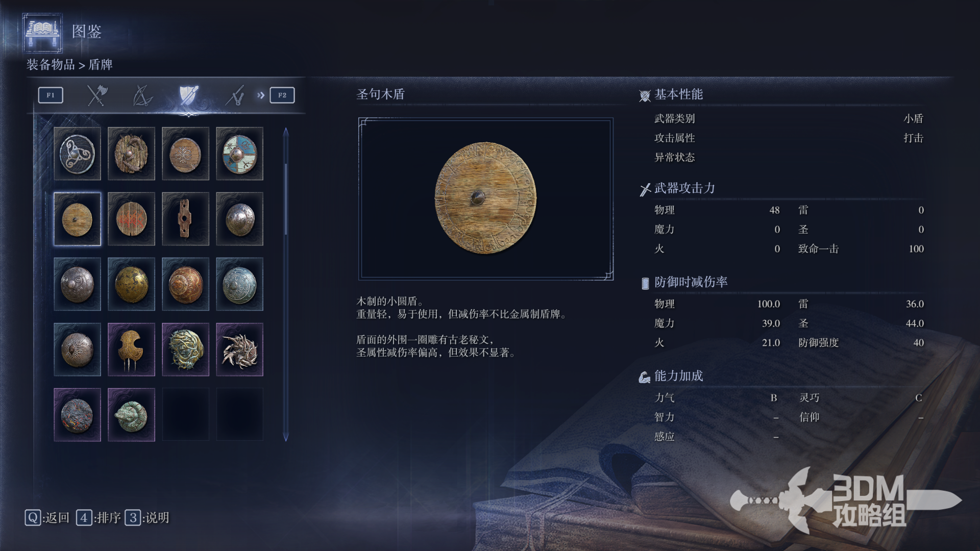The image size is (980, 551).
Task: Open the encyclopedia book icon
Action: 43,32
